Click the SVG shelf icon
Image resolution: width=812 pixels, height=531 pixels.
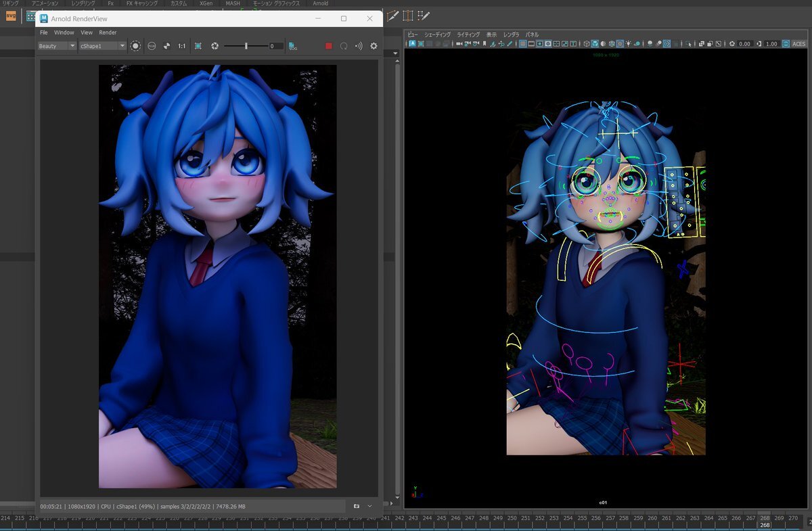pyautogui.click(x=11, y=16)
